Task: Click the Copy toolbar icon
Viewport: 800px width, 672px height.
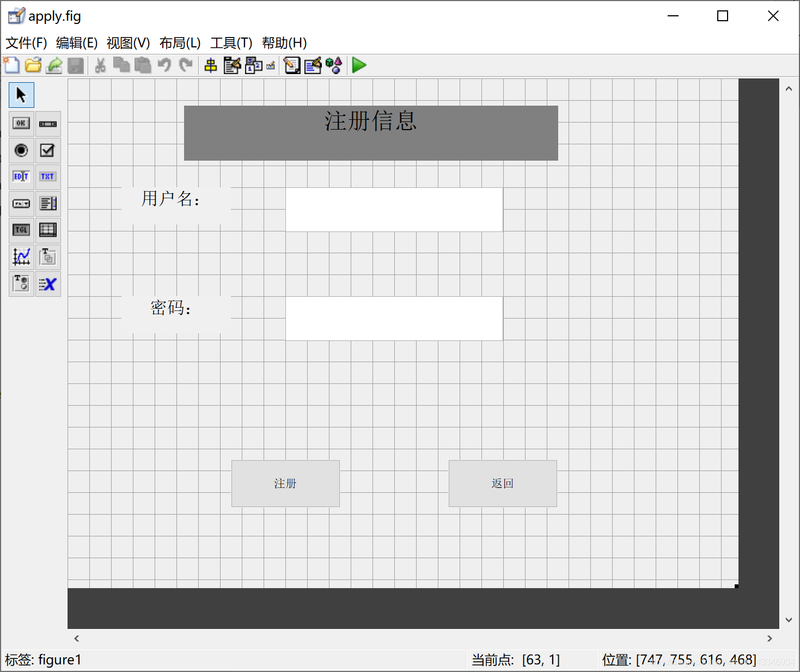Action: pos(121,65)
